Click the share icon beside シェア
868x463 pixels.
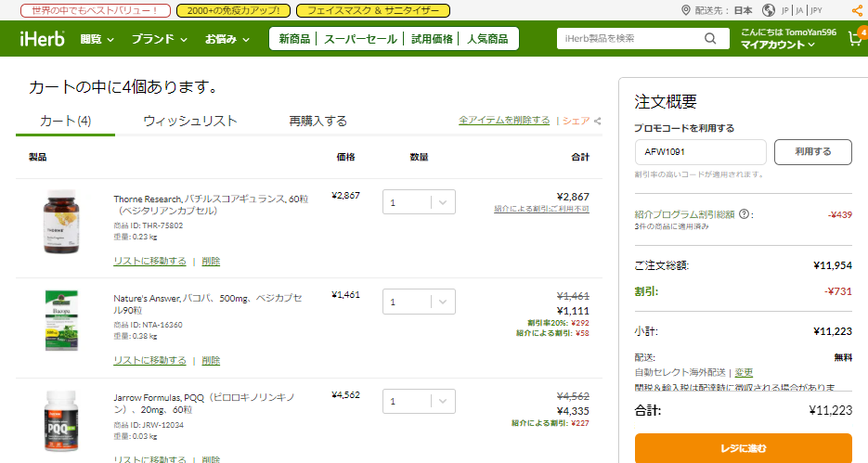[x=597, y=121]
